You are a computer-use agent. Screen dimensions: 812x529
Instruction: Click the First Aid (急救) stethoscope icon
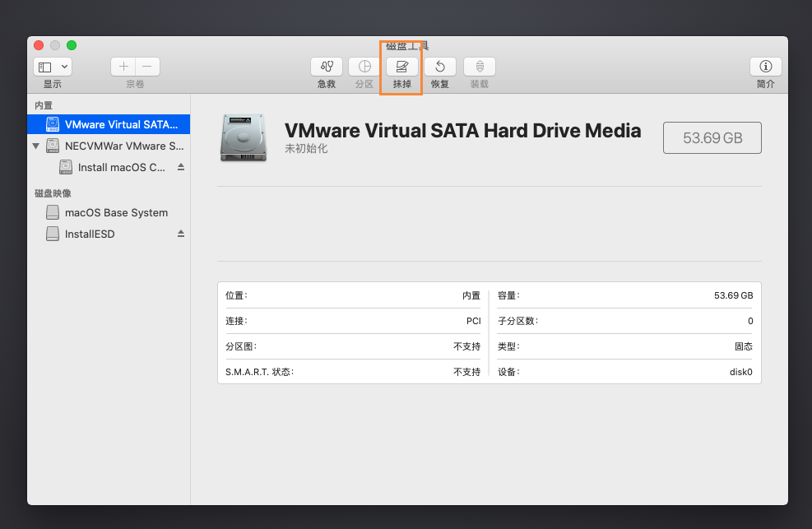click(x=327, y=67)
